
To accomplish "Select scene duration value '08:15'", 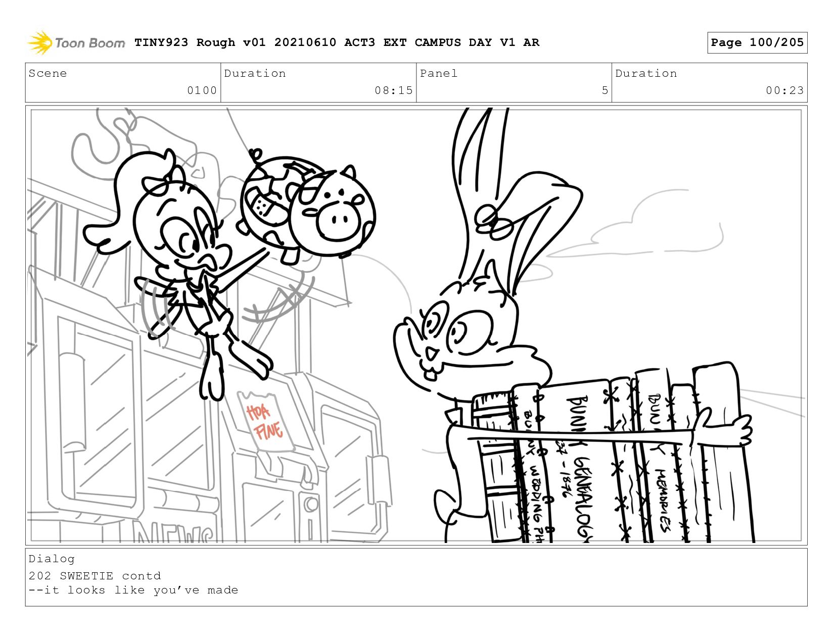I will coord(393,90).
